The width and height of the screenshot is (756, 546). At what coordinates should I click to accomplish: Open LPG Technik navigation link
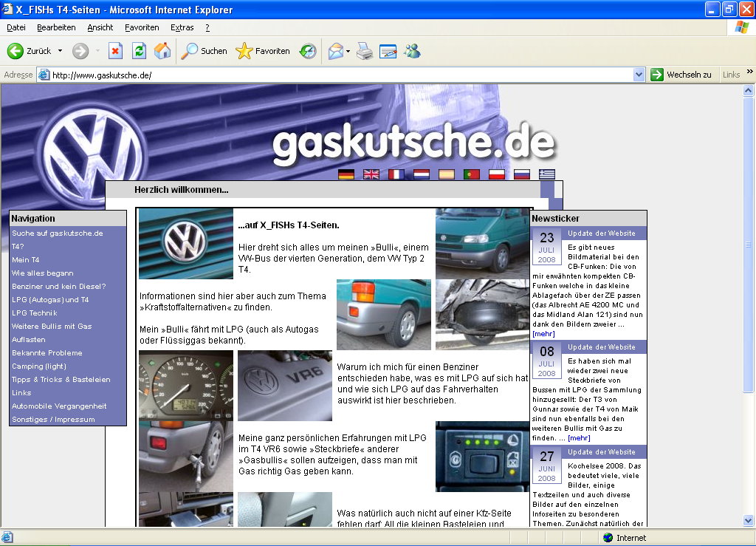point(34,313)
